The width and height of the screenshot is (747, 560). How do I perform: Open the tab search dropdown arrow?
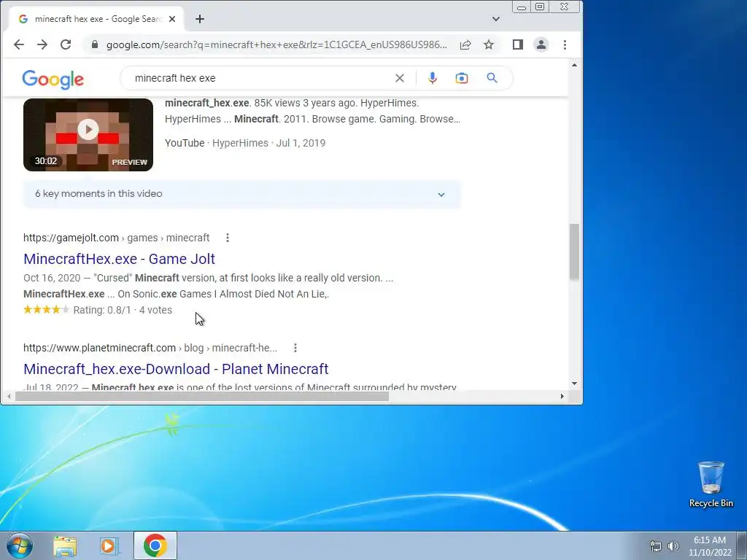pyautogui.click(x=496, y=19)
